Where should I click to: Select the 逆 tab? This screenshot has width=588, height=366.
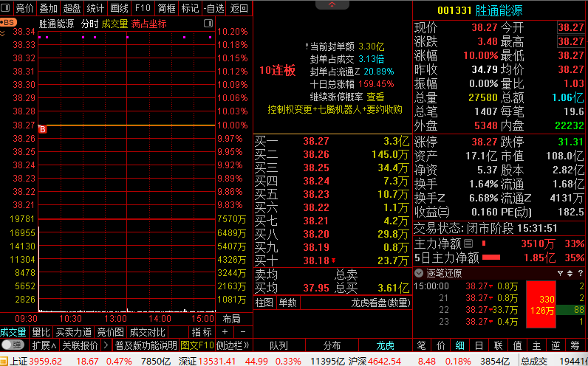(555, 345)
